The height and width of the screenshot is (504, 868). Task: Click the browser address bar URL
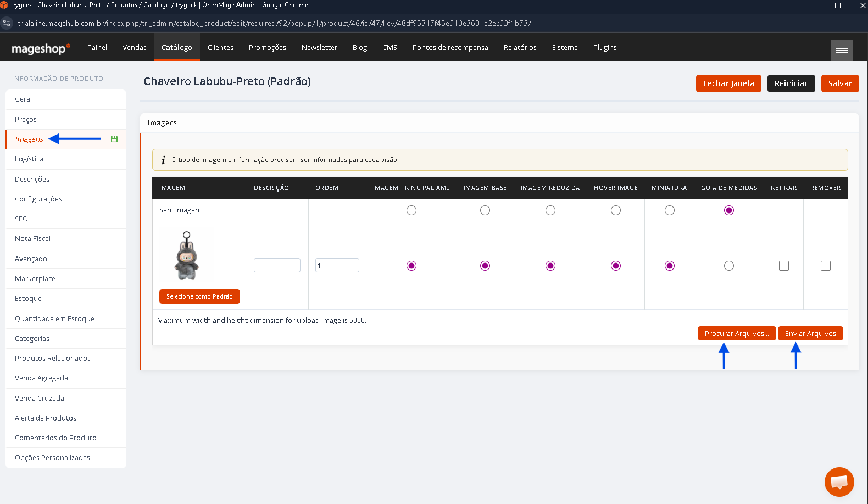274,23
